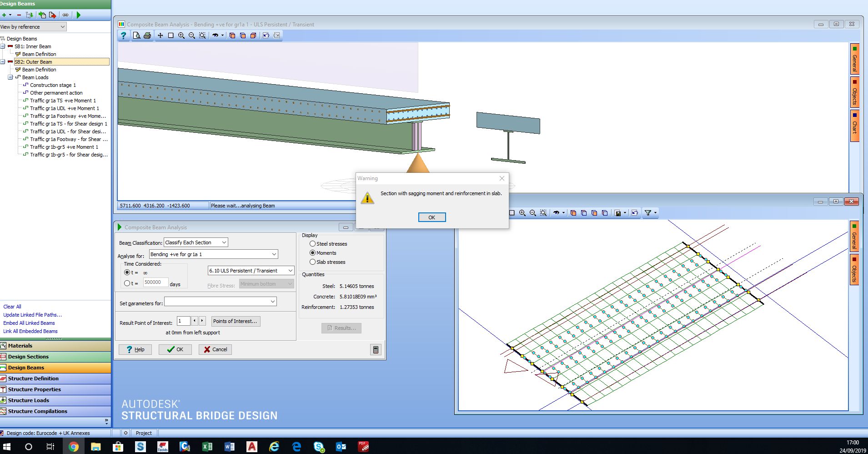Select the Pan tool in the analysis view
The image size is (868, 454).
160,35
